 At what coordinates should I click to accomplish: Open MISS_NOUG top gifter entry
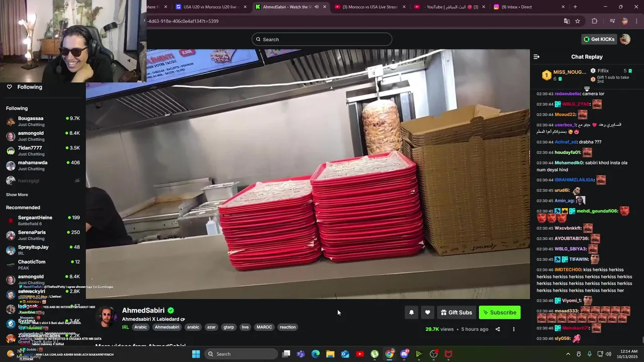[564, 75]
